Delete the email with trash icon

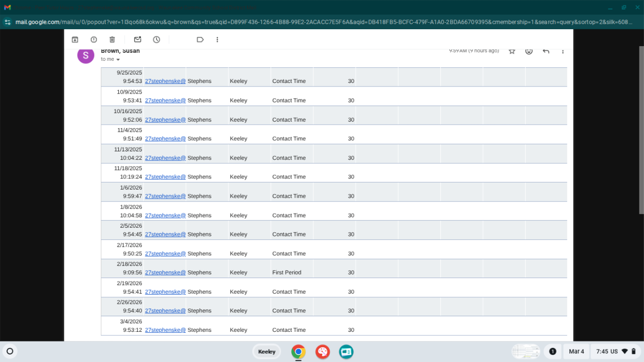coord(112,40)
